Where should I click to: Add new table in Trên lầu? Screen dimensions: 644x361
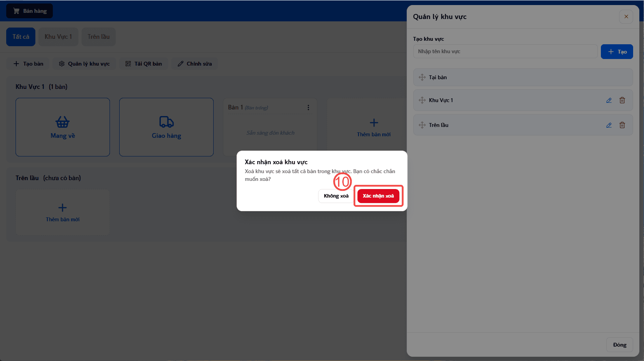coord(63,212)
